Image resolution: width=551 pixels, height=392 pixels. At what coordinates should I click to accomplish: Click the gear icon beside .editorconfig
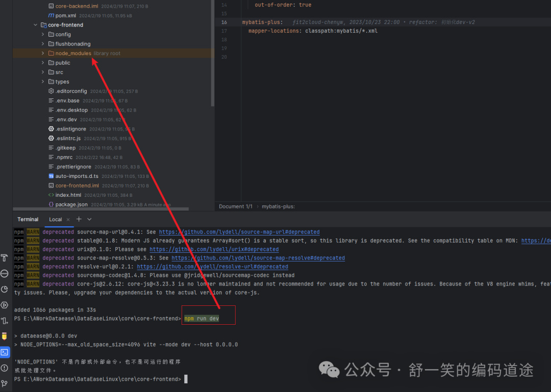(51, 91)
